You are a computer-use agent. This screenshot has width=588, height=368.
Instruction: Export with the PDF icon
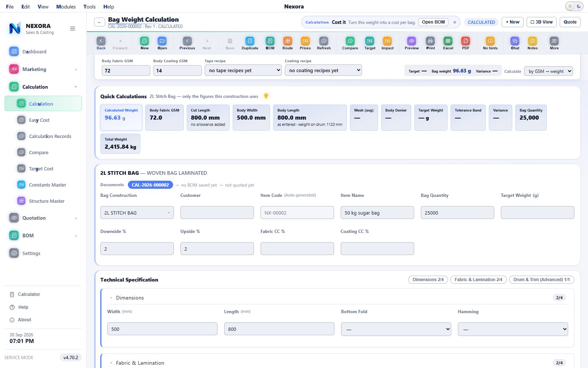pos(466,43)
